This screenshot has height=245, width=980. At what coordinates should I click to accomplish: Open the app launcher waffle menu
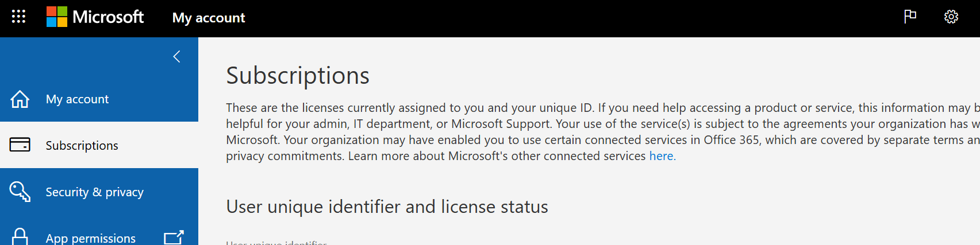pos(18,17)
